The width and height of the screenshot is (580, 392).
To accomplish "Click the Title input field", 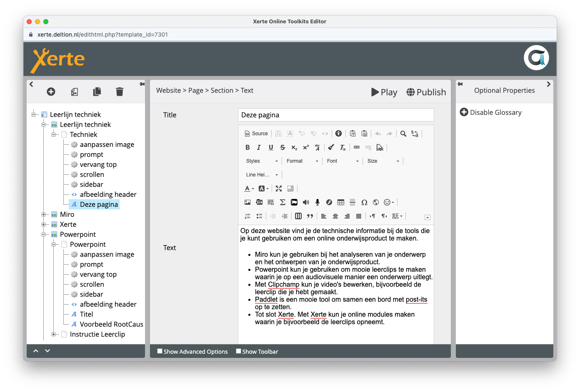I will 336,115.
